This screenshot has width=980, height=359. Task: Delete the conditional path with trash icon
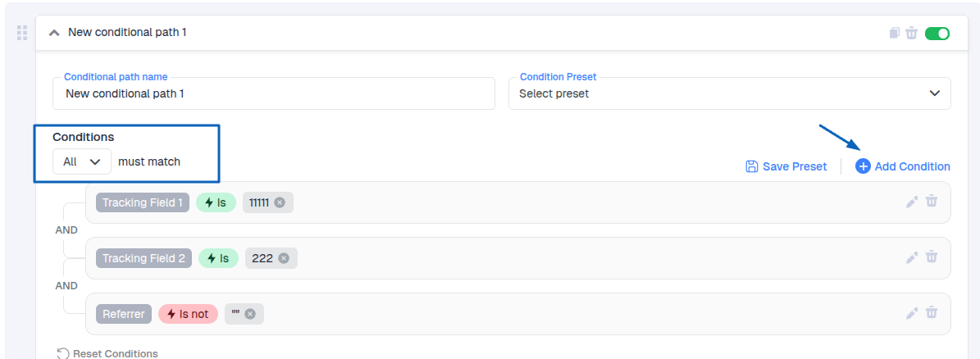pyautogui.click(x=911, y=34)
